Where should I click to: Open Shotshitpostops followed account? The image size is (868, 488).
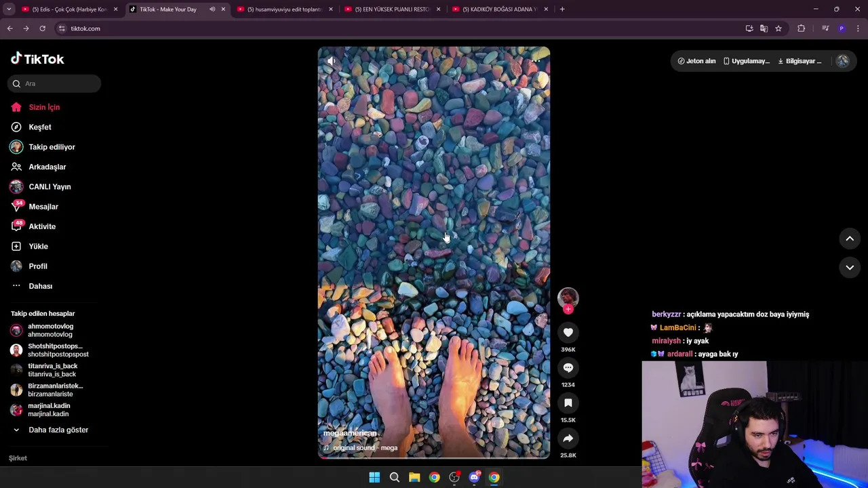[x=51, y=350]
